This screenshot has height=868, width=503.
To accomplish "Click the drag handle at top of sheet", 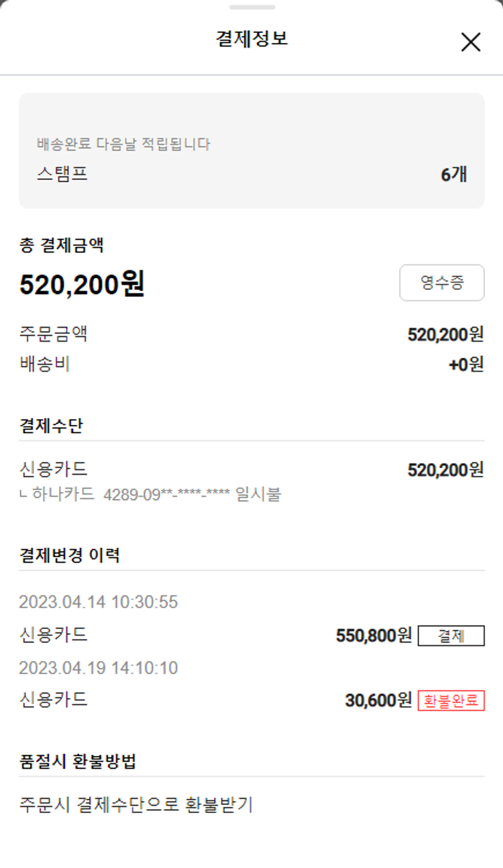I will point(251,7).
